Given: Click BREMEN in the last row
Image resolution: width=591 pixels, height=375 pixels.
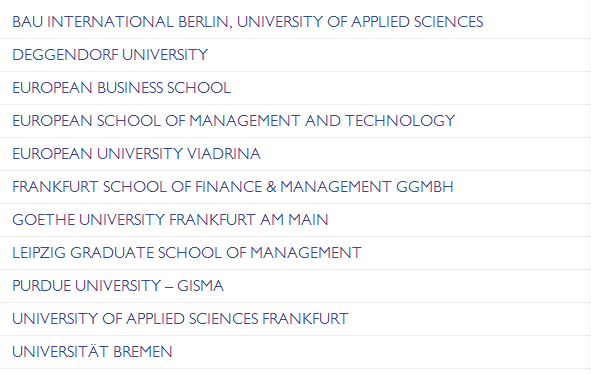Looking at the screenshot, I should tap(142, 352).
